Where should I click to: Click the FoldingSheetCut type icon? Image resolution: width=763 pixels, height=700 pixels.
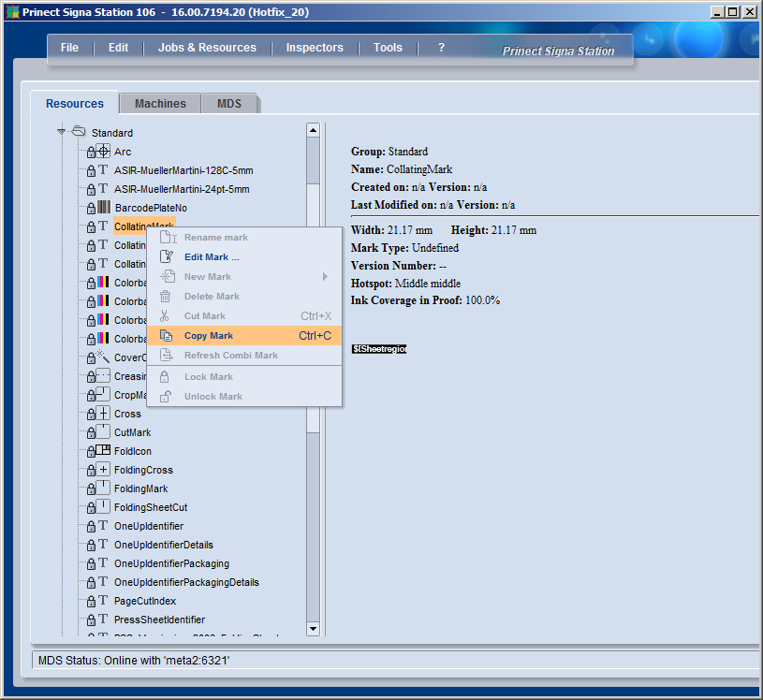point(103,506)
